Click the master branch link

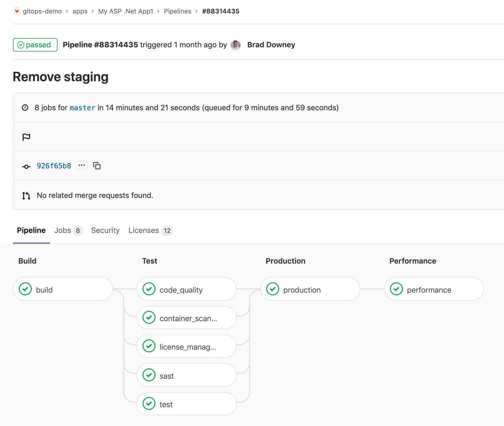[x=82, y=108]
